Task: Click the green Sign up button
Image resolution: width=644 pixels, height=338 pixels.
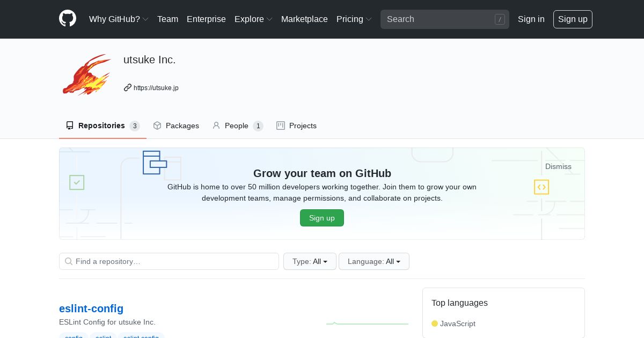Action: click(x=322, y=218)
